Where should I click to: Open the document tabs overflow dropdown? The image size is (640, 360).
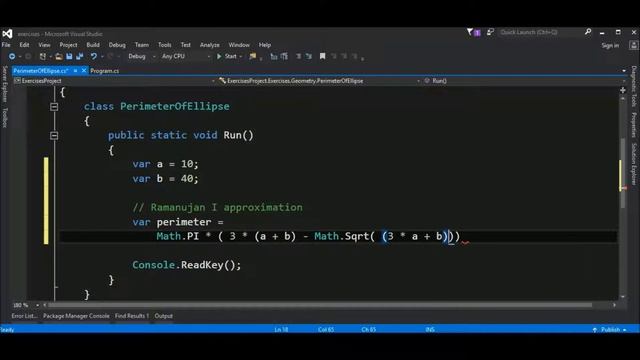coord(624,71)
